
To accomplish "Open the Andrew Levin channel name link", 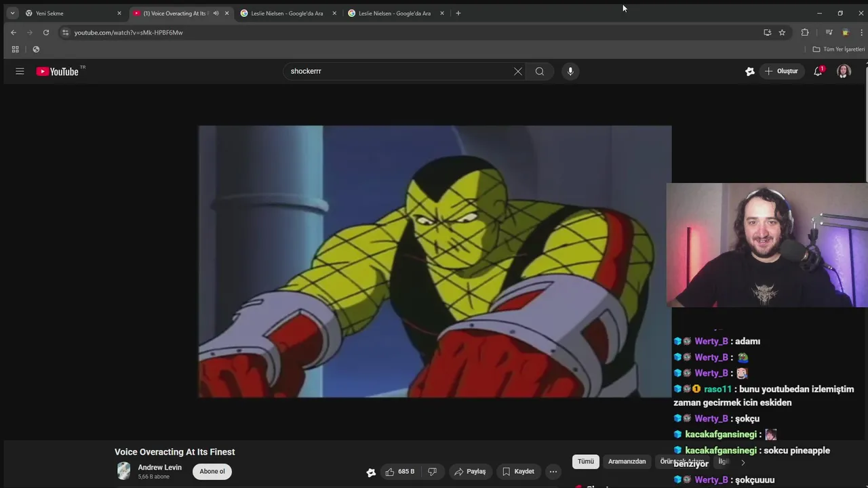I will pos(160,468).
